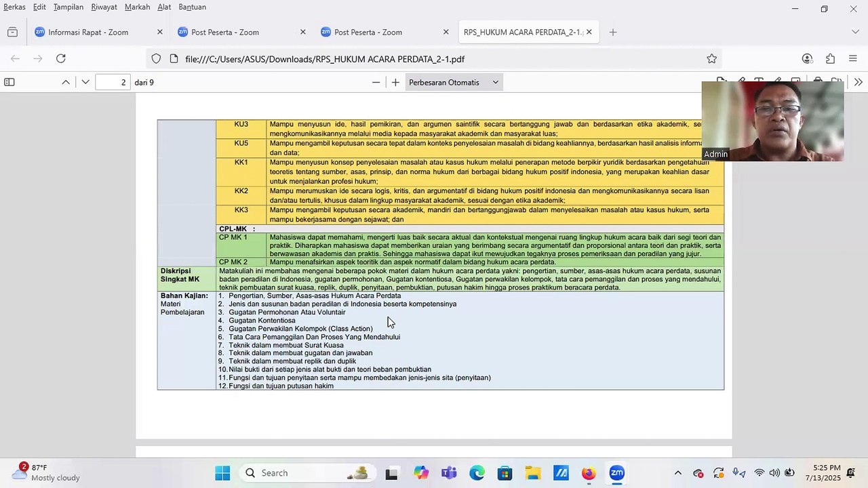The height and width of the screenshot is (488, 868).
Task: Click 'Teknik dalam membuat Surat Kuasa'
Action: [x=286, y=345]
